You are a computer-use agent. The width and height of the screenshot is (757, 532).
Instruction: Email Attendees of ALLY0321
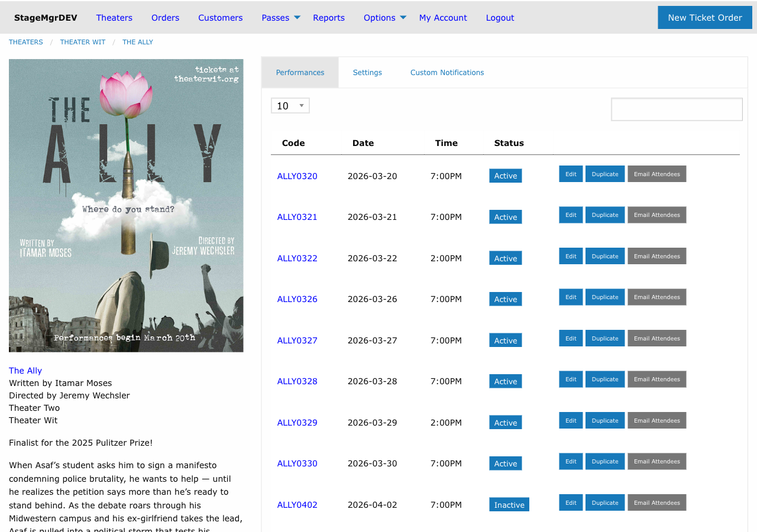click(657, 215)
